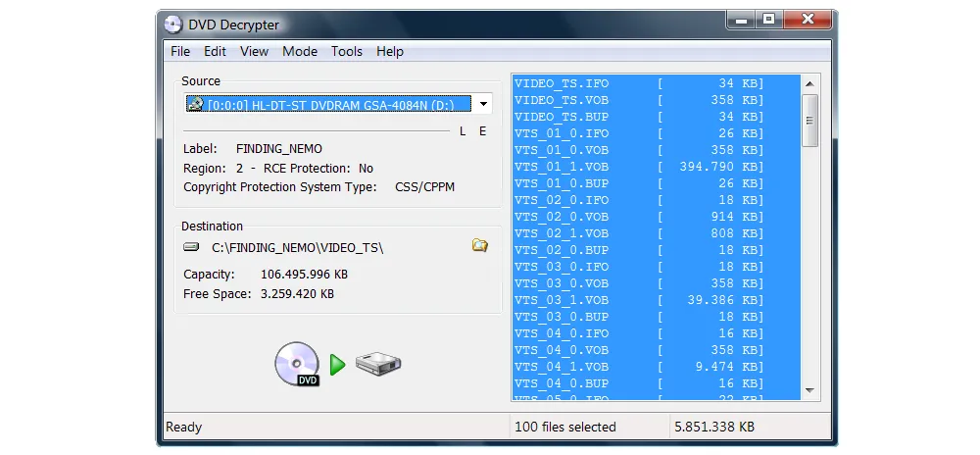Maximize the DVD Decrypter window

[x=768, y=20]
